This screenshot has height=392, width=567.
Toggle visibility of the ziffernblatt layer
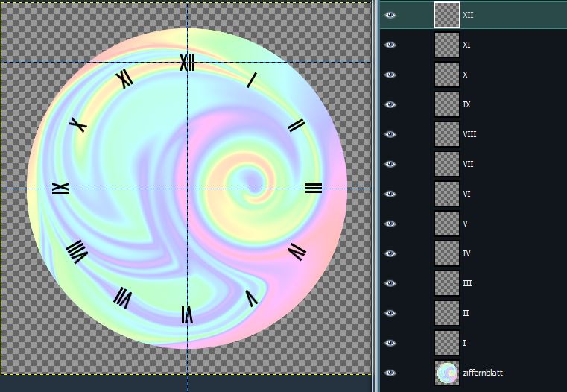[390, 373]
